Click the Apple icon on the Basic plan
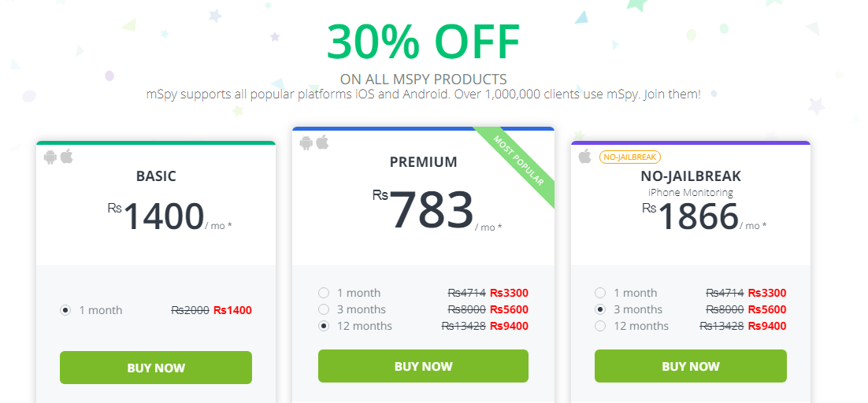 point(67,157)
